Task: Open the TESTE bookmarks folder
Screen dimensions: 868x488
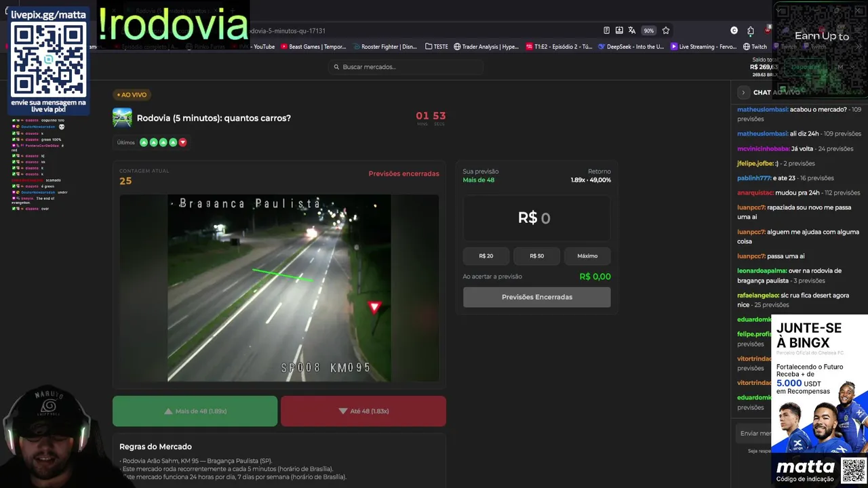Action: (437, 47)
